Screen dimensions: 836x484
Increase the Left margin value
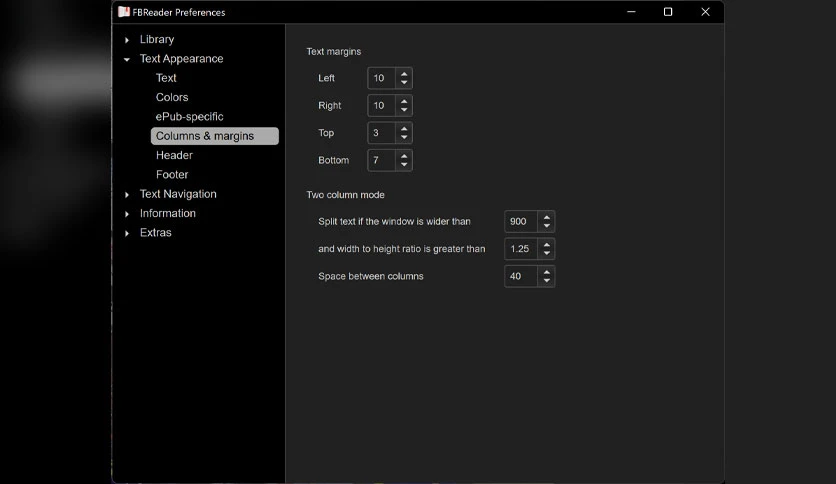coord(404,74)
